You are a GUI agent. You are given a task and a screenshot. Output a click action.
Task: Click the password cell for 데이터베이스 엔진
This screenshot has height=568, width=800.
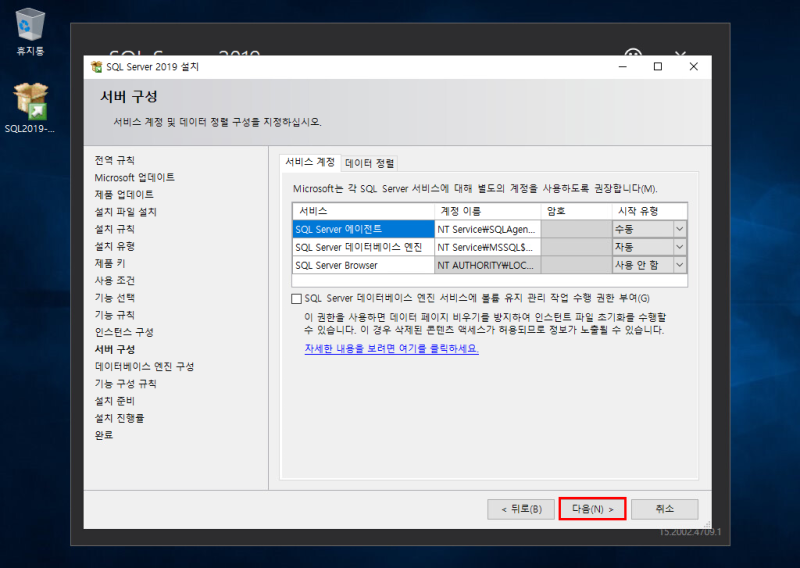[x=577, y=247]
